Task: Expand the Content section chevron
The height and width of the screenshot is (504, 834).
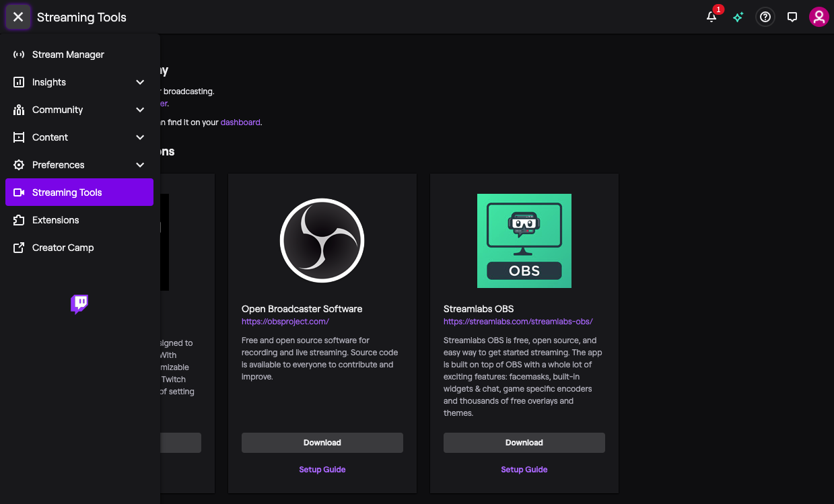Action: tap(140, 137)
